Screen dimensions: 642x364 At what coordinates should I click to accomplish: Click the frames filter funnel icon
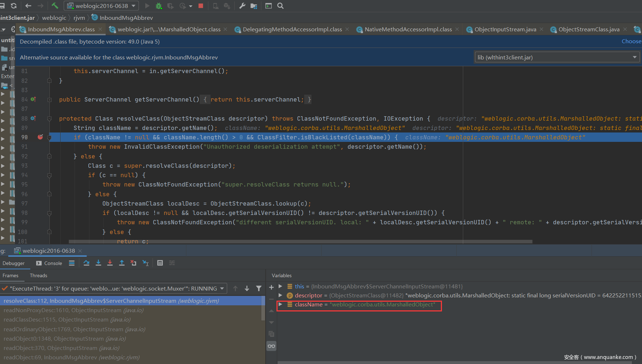pos(258,288)
